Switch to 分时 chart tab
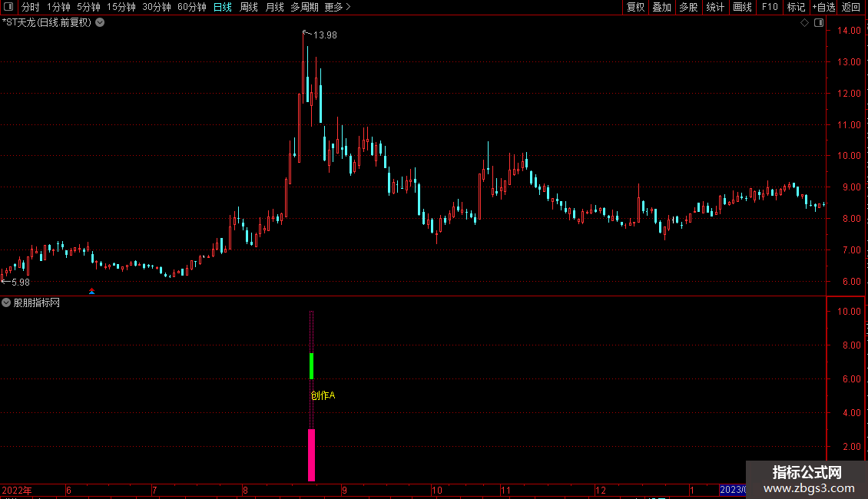 [31, 7]
